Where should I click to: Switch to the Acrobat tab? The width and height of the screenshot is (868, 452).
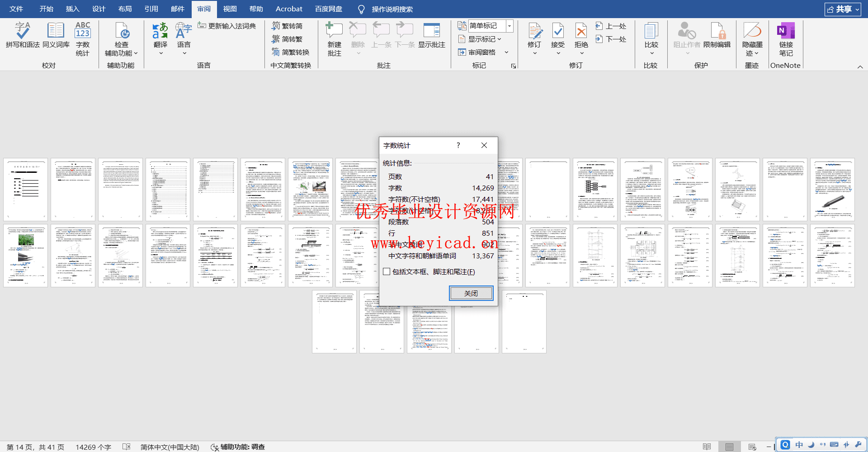coord(289,9)
